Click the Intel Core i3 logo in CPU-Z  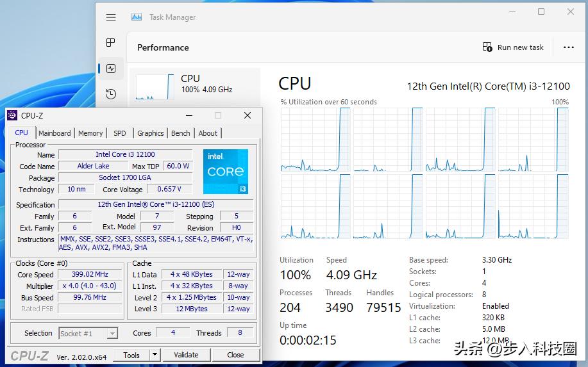click(x=226, y=172)
